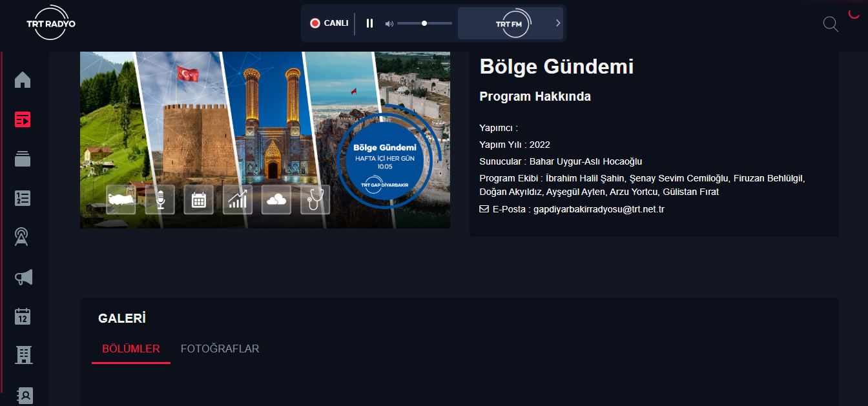Click the search magnifier icon
Screen dimensions: 868x406
(x=831, y=25)
